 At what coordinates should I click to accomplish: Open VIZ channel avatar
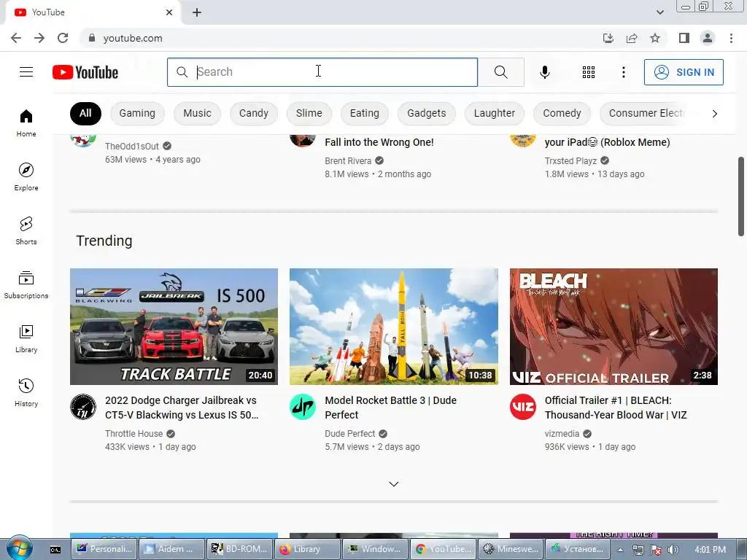(x=522, y=407)
